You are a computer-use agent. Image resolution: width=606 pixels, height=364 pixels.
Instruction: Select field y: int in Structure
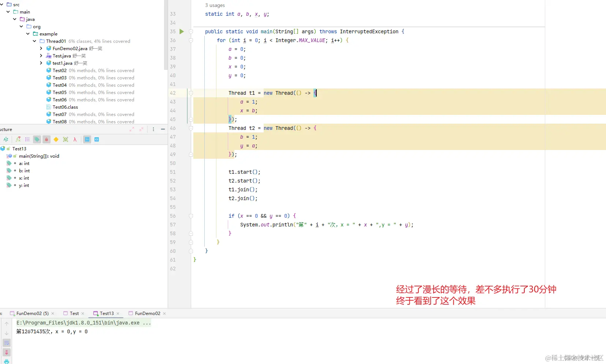pyautogui.click(x=24, y=185)
